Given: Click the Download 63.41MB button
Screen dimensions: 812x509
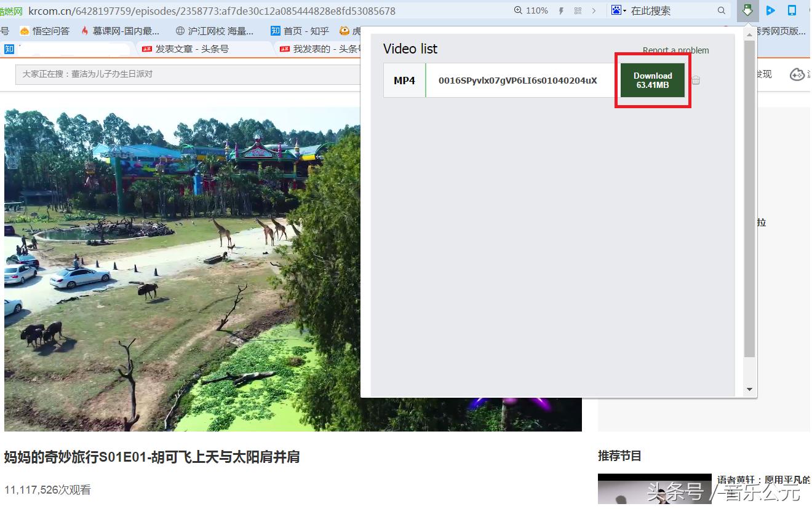Looking at the screenshot, I should (652, 80).
